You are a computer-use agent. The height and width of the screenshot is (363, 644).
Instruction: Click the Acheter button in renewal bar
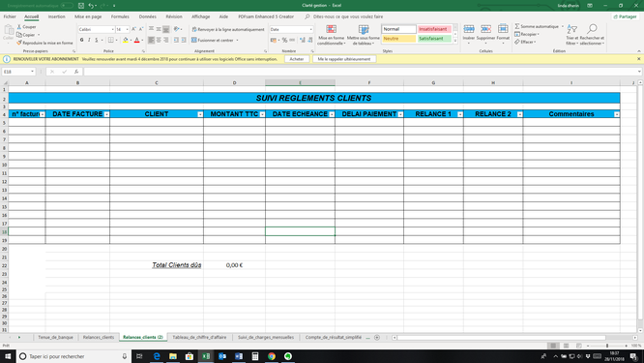(x=297, y=59)
